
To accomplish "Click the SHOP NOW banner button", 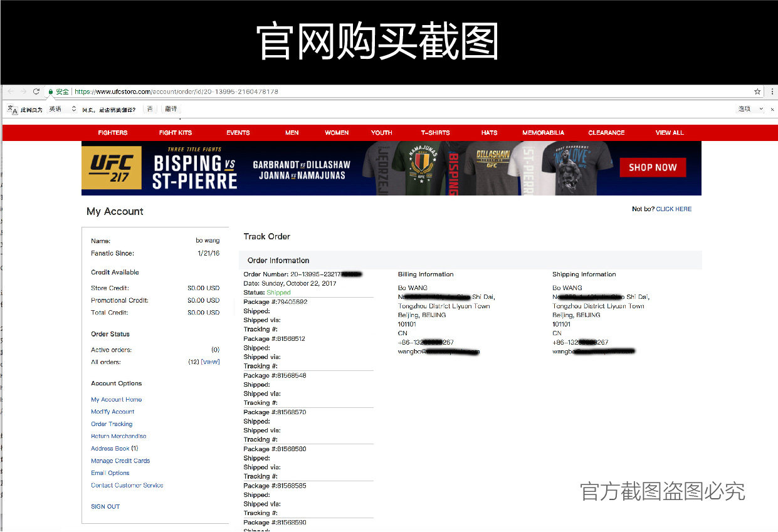I will click(x=653, y=167).
